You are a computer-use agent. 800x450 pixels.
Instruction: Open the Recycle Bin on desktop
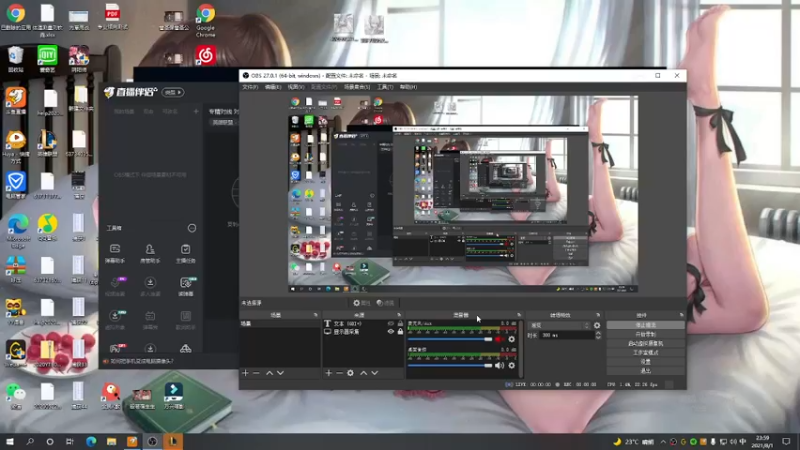pos(16,59)
